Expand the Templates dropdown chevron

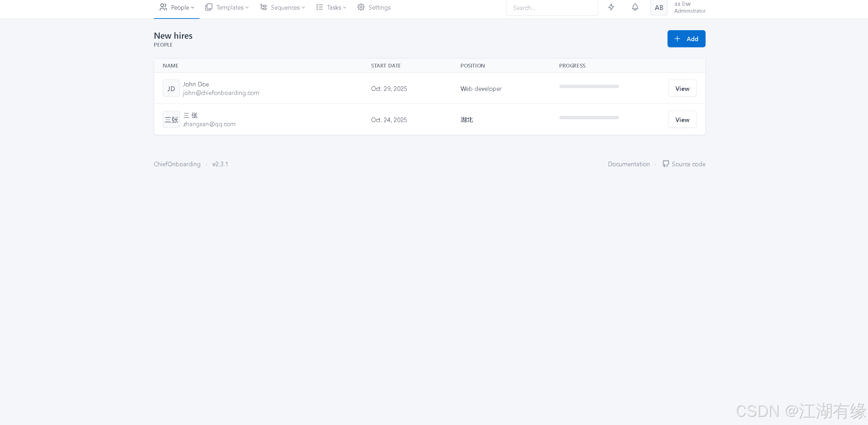247,8
